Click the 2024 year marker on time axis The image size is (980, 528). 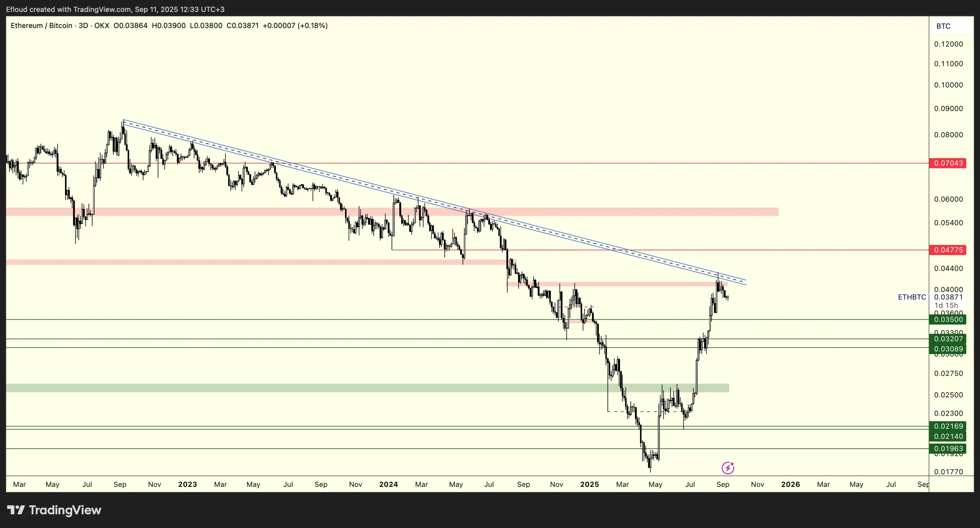pyautogui.click(x=388, y=484)
